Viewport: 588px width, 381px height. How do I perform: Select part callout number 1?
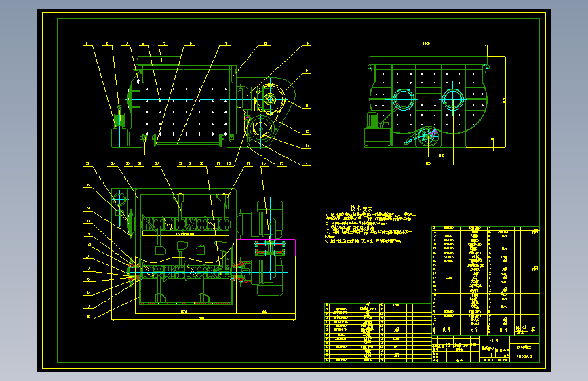pyautogui.click(x=86, y=44)
